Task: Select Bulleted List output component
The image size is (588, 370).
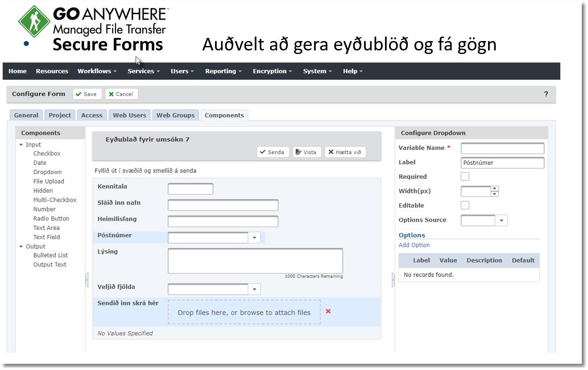Action: (x=50, y=255)
